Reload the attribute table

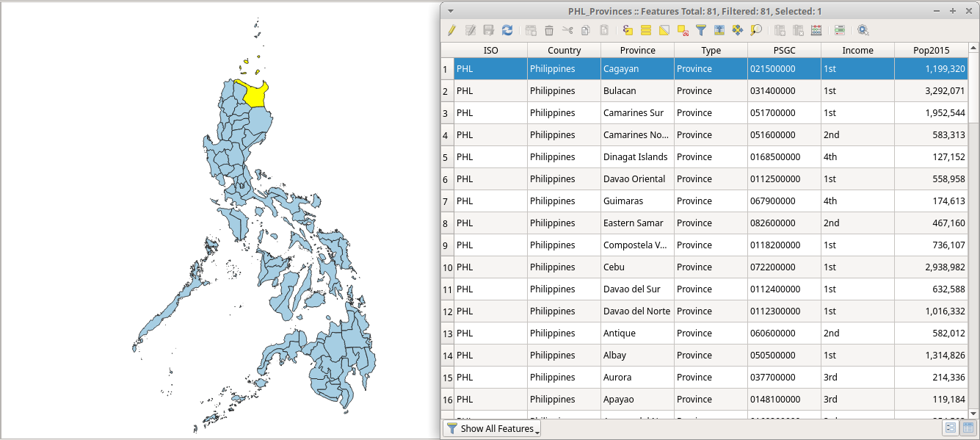(x=507, y=30)
